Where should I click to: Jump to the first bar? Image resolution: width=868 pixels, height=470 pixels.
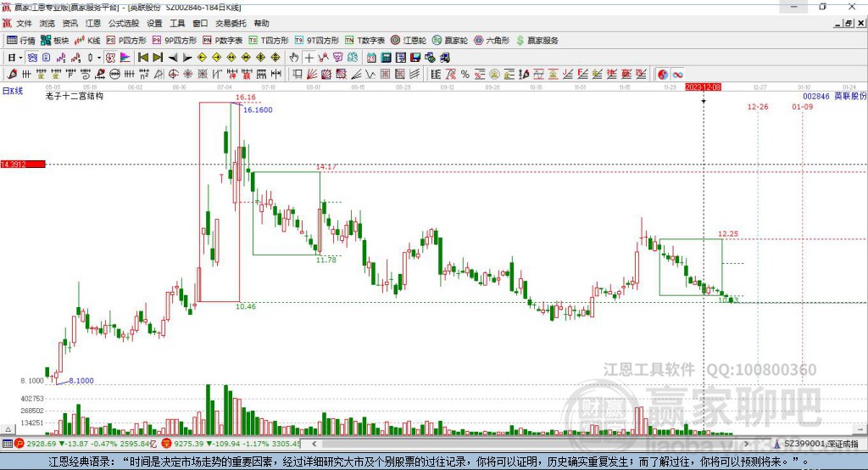(x=143, y=58)
